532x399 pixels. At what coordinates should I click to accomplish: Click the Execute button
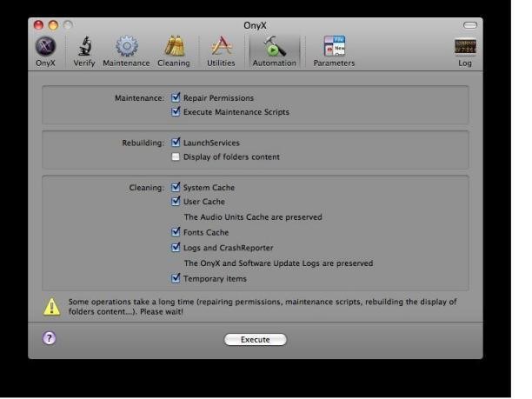[256, 340]
